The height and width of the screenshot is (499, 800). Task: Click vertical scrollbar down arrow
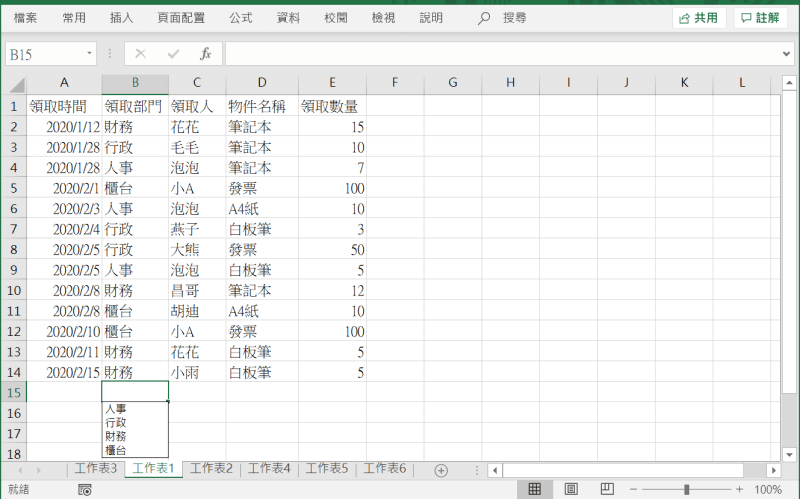[789, 455]
